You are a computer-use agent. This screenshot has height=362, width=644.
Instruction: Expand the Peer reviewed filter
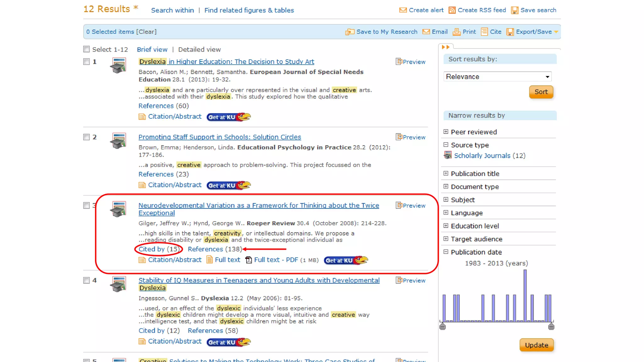(446, 132)
